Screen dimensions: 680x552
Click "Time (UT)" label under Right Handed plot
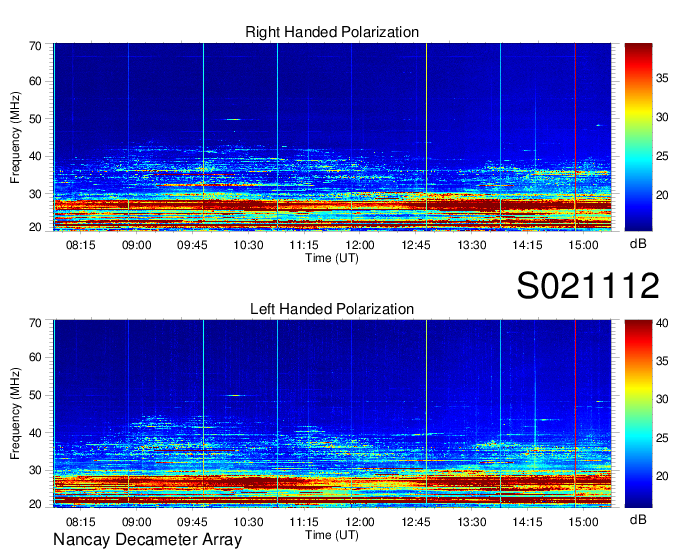pos(332,258)
